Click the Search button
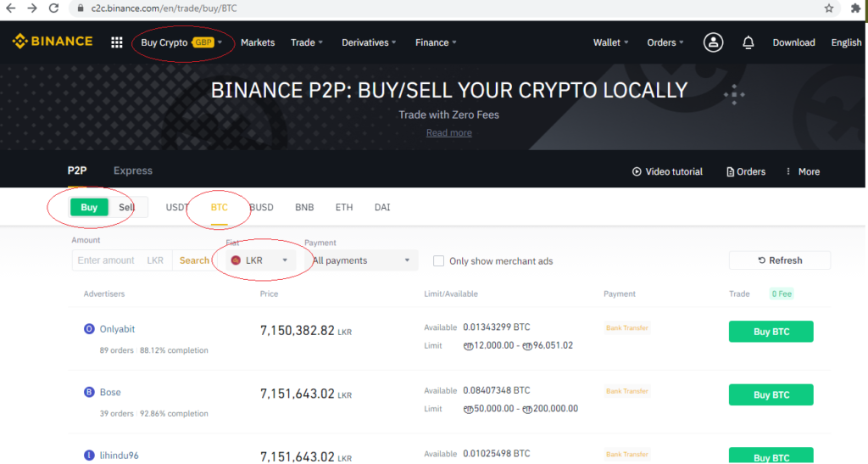This screenshot has height=464, width=868. 194,260
